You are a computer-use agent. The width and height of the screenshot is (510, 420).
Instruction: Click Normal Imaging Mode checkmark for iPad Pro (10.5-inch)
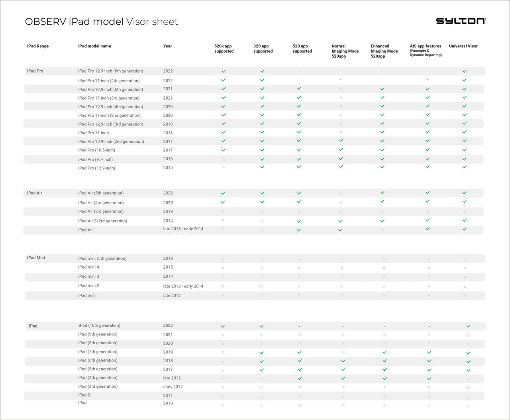pos(341,150)
